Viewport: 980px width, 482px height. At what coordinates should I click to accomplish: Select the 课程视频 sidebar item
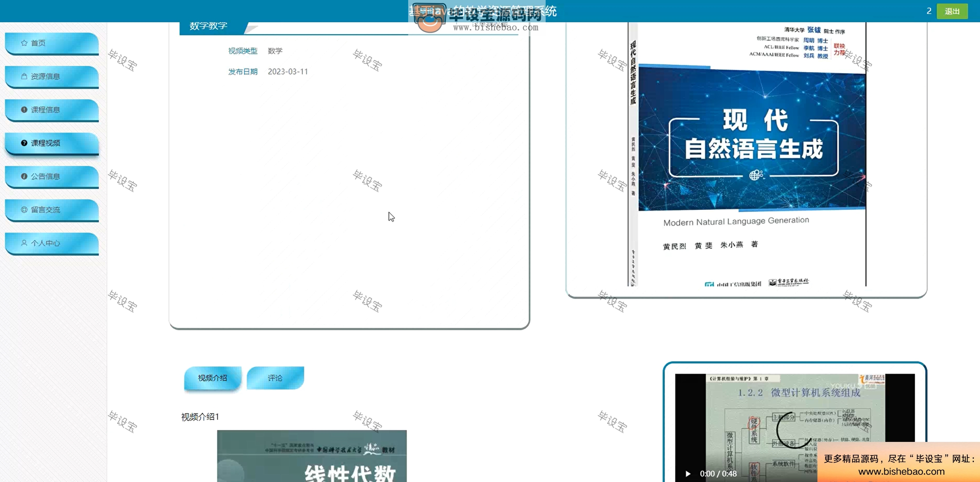pyautogui.click(x=52, y=143)
